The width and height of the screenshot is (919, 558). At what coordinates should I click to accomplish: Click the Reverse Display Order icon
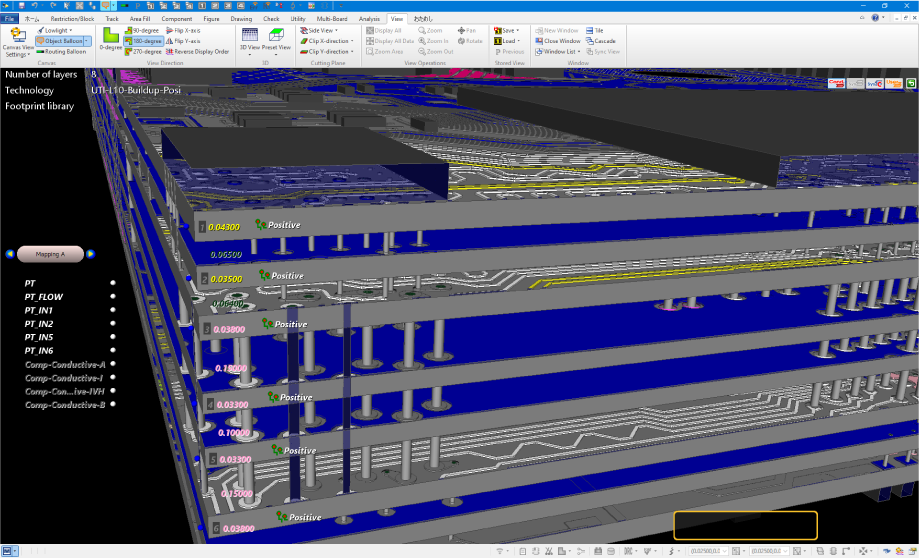(x=169, y=51)
